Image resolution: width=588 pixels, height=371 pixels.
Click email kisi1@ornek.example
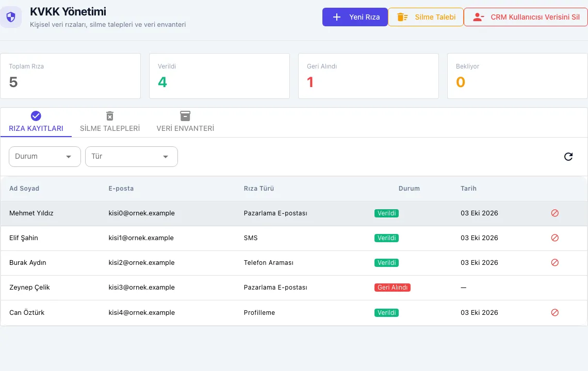[x=141, y=238]
